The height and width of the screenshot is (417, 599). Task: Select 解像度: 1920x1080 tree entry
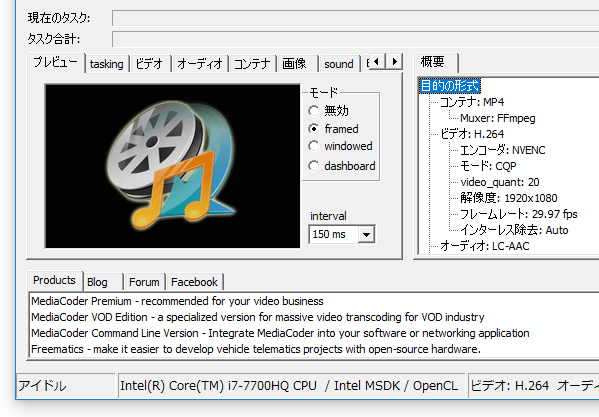pyautogui.click(x=508, y=198)
